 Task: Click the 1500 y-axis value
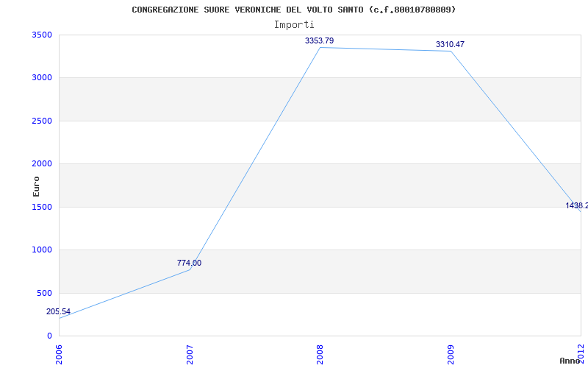(x=42, y=207)
